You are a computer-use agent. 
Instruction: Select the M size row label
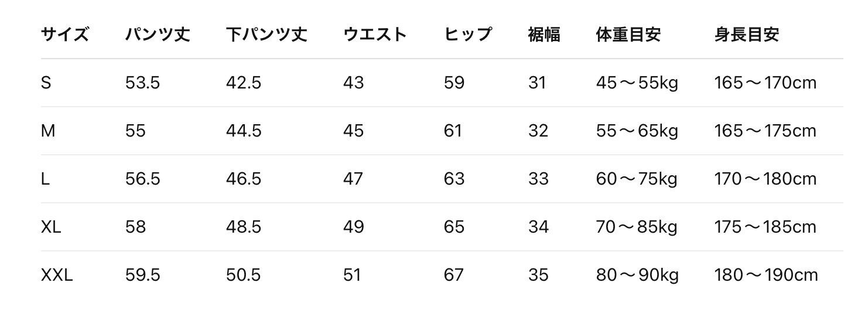pos(48,131)
